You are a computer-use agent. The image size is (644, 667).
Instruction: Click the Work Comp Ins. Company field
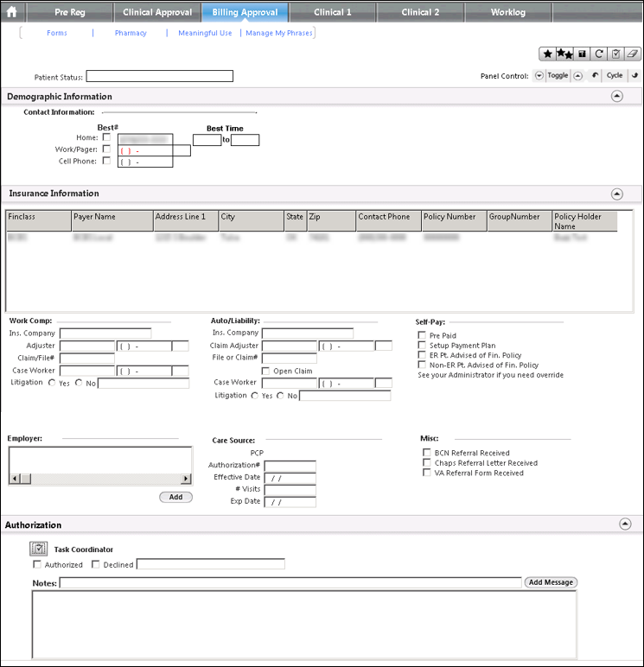105,333
